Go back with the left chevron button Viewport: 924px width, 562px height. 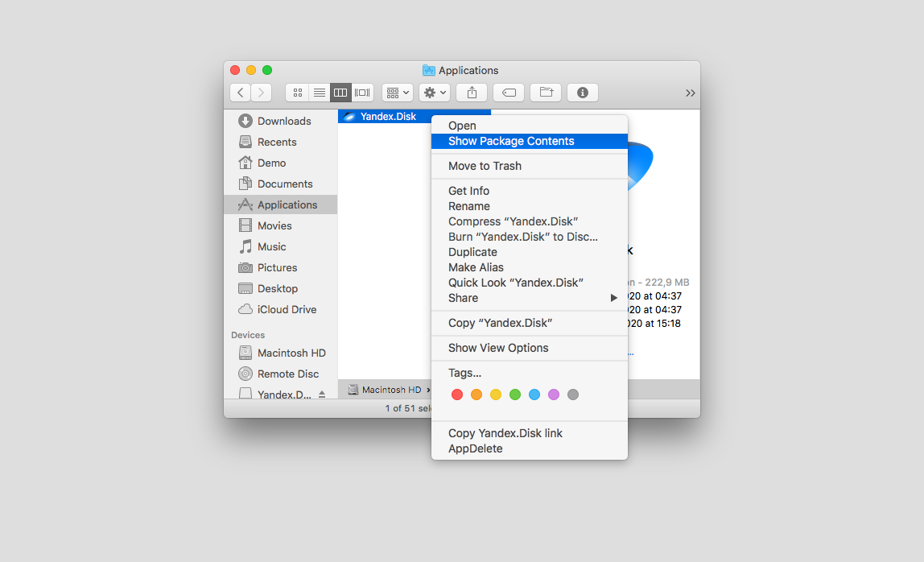click(x=241, y=93)
